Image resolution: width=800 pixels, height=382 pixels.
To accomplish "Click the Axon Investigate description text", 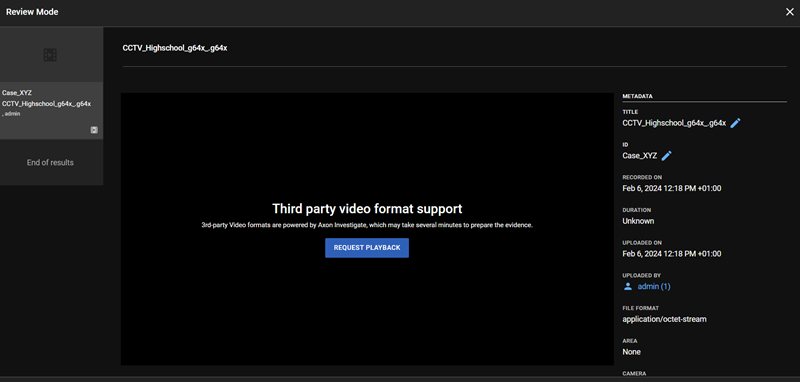I will 367,225.
